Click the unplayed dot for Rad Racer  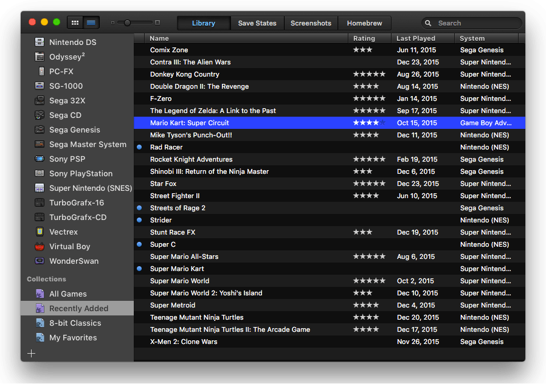[x=139, y=147]
